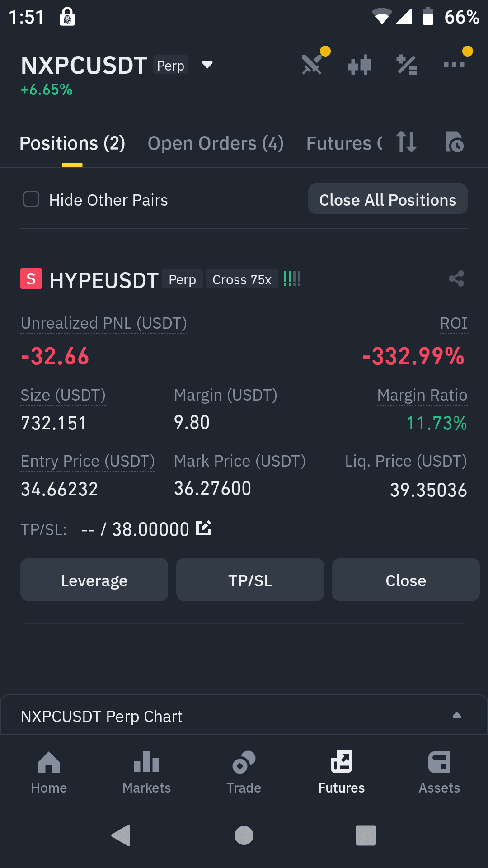The width and height of the screenshot is (488, 868).
Task: Open the order history document icon
Action: point(454,142)
